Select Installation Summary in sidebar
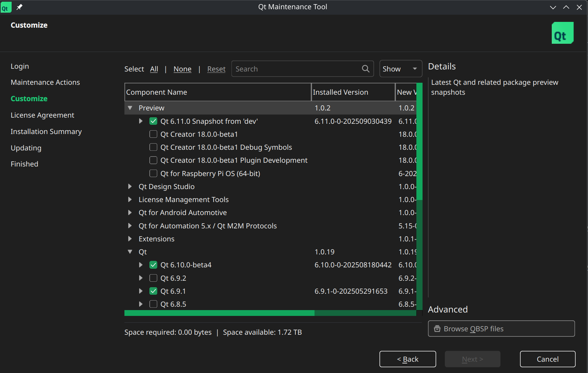This screenshot has height=373, width=588. [x=46, y=131]
